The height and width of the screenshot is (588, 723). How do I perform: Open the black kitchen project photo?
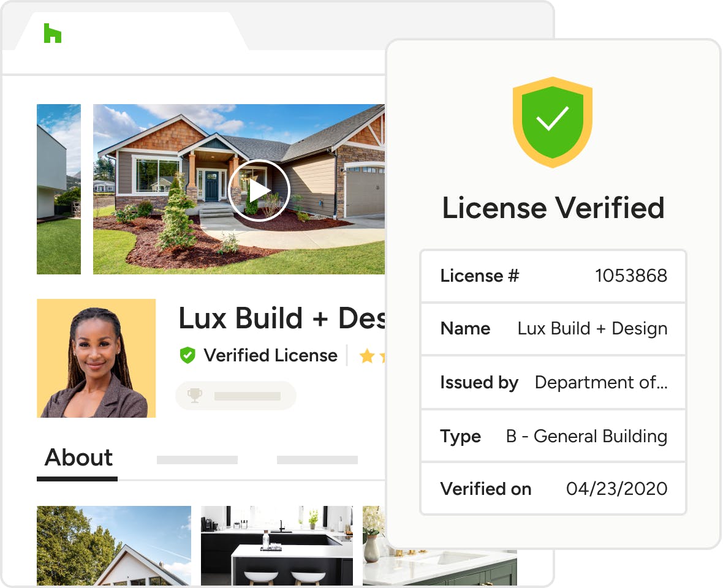(277, 546)
